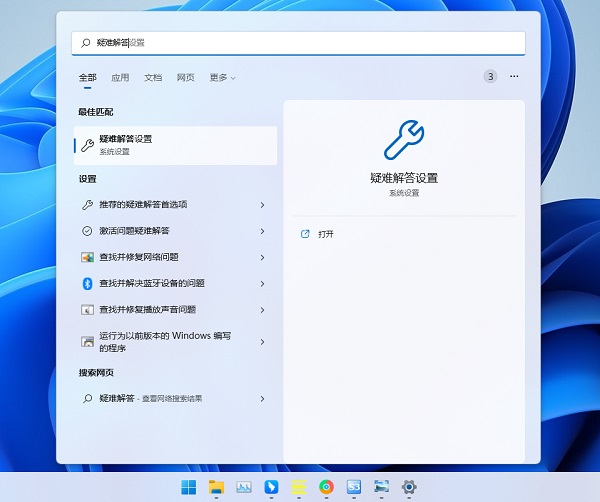Open the Windows Start button on taskbar
The image size is (600, 502).
coord(189,487)
